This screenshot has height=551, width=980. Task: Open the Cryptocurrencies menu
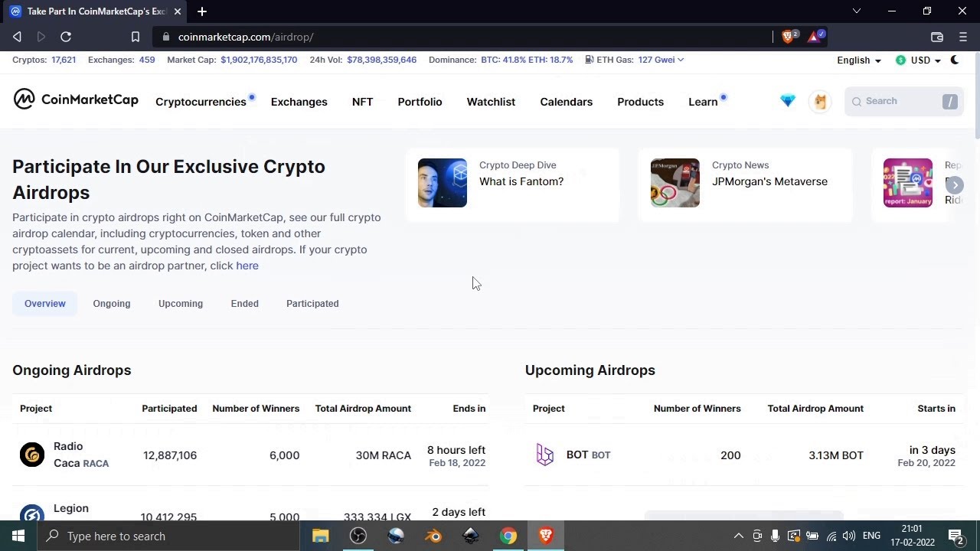tap(201, 102)
